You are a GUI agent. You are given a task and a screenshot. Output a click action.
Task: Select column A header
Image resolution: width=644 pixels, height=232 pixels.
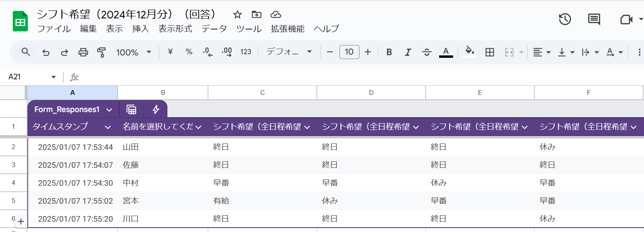[73, 92]
